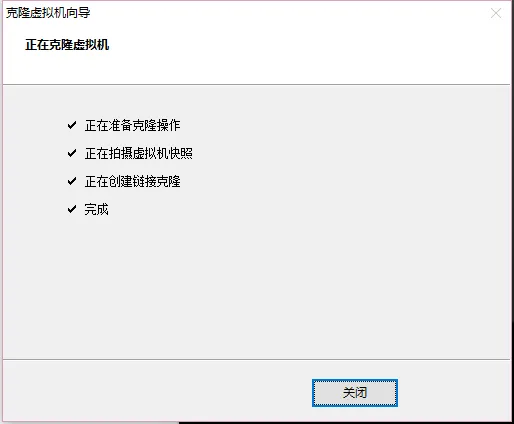The height and width of the screenshot is (424, 514).
Task: Click the empty gray area below 完成
Action: [x=257, y=287]
